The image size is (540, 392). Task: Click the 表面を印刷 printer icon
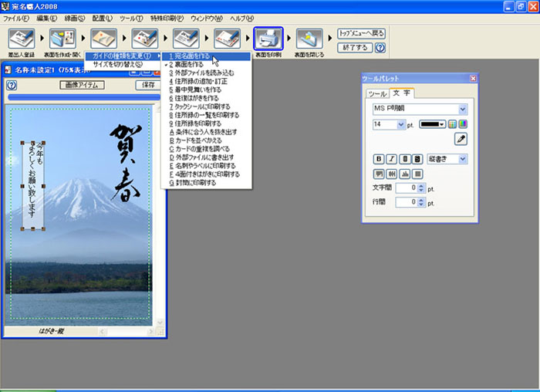(x=268, y=39)
